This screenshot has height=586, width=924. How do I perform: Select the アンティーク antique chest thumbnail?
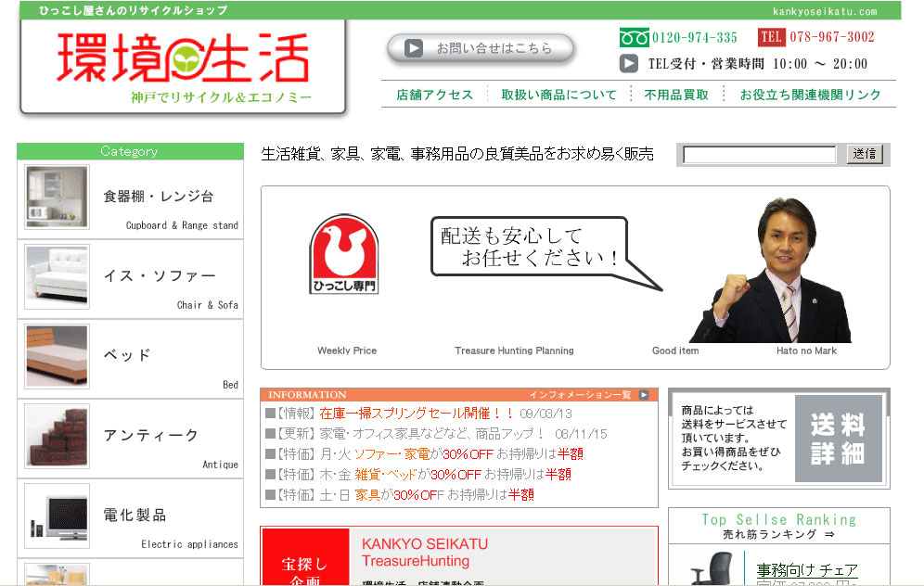pos(58,436)
